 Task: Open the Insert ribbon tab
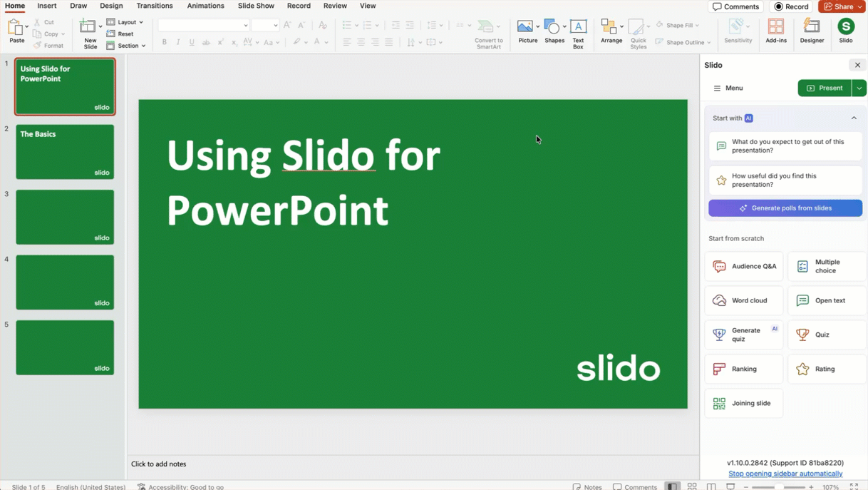coord(47,6)
